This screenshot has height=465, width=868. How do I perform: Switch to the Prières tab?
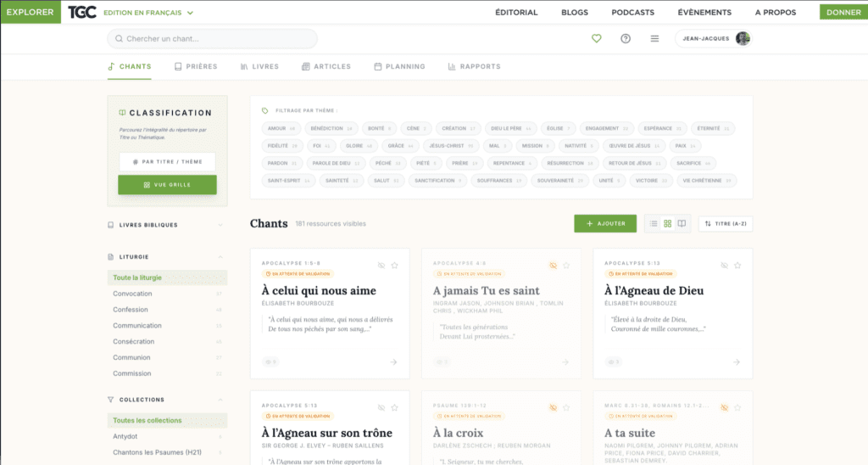(196, 66)
